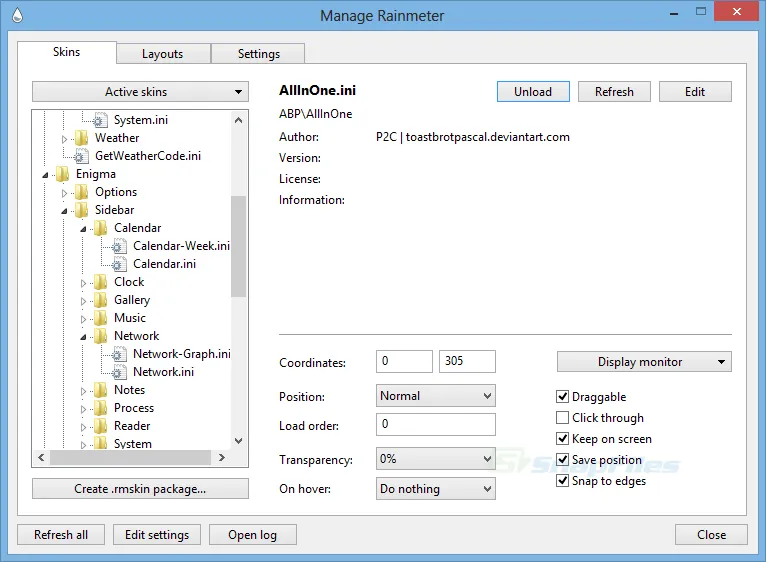The image size is (766, 562).
Task: Click the Gallery folder icon
Action: [100, 300]
